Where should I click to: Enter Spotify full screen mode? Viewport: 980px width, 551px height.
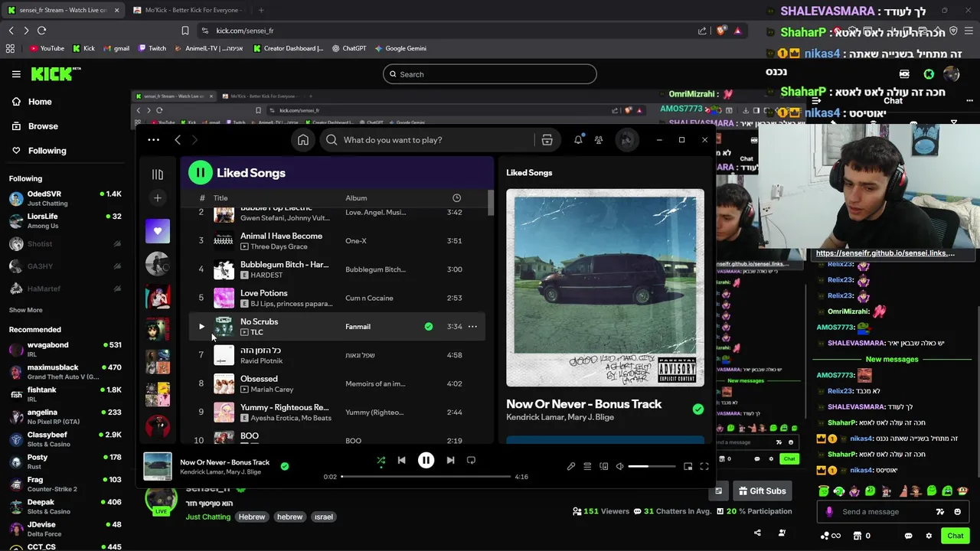click(x=704, y=466)
